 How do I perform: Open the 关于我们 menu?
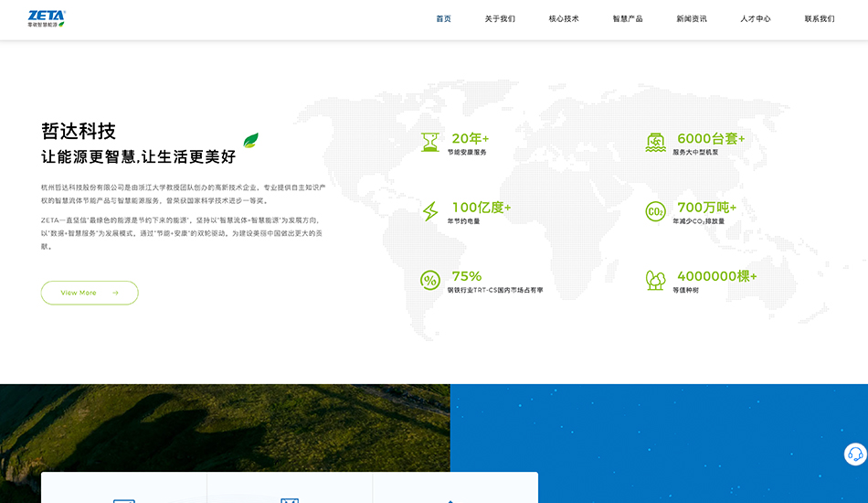pyautogui.click(x=500, y=19)
